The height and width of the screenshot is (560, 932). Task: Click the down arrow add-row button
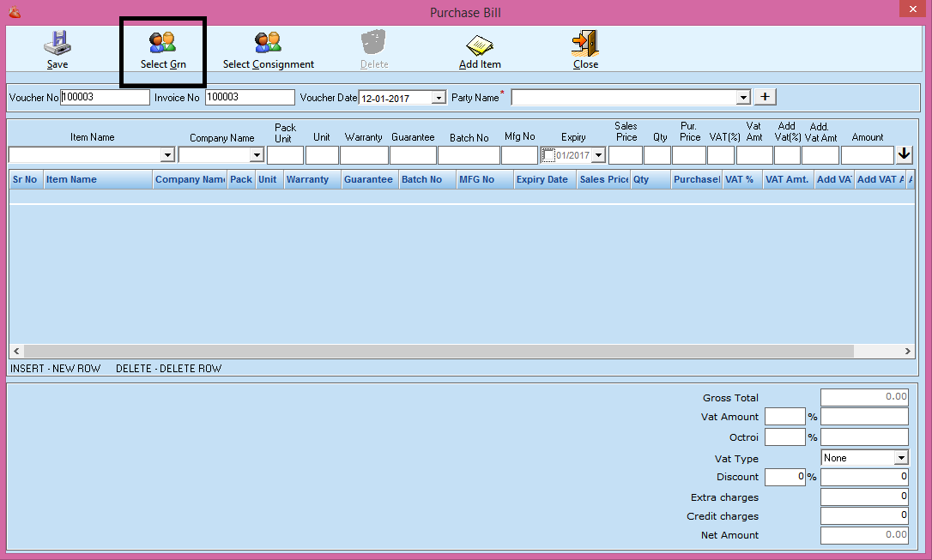point(904,154)
